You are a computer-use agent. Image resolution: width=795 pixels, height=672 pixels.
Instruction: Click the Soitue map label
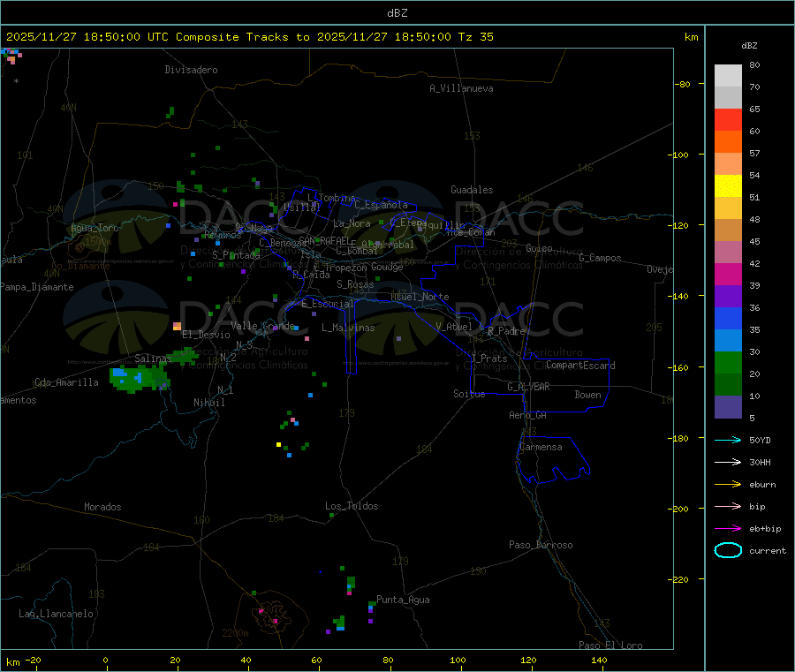[469, 394]
